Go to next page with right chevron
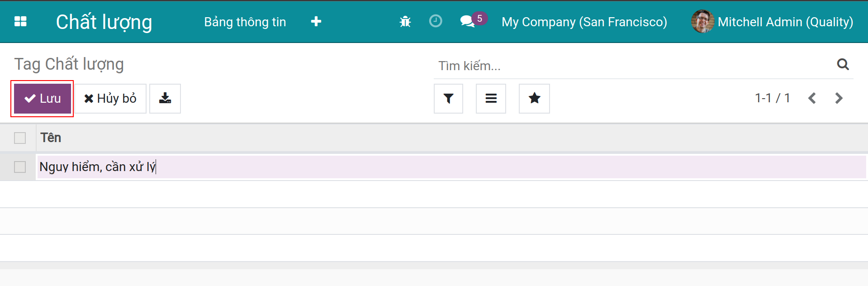The height and width of the screenshot is (286, 868). [839, 98]
